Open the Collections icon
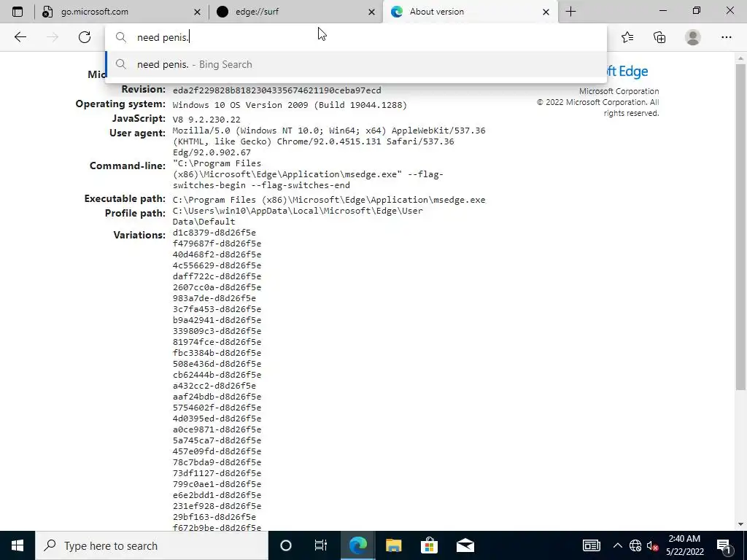The image size is (747, 560). tap(659, 37)
